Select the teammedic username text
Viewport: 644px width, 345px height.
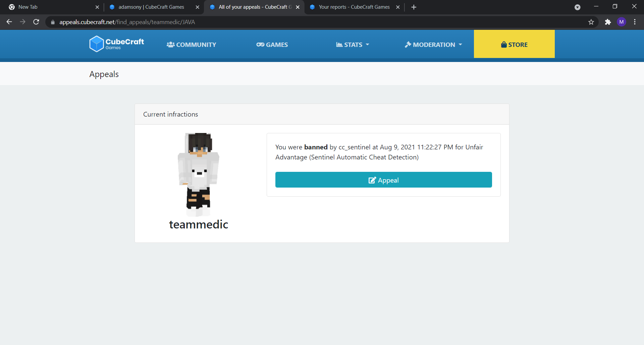[199, 224]
